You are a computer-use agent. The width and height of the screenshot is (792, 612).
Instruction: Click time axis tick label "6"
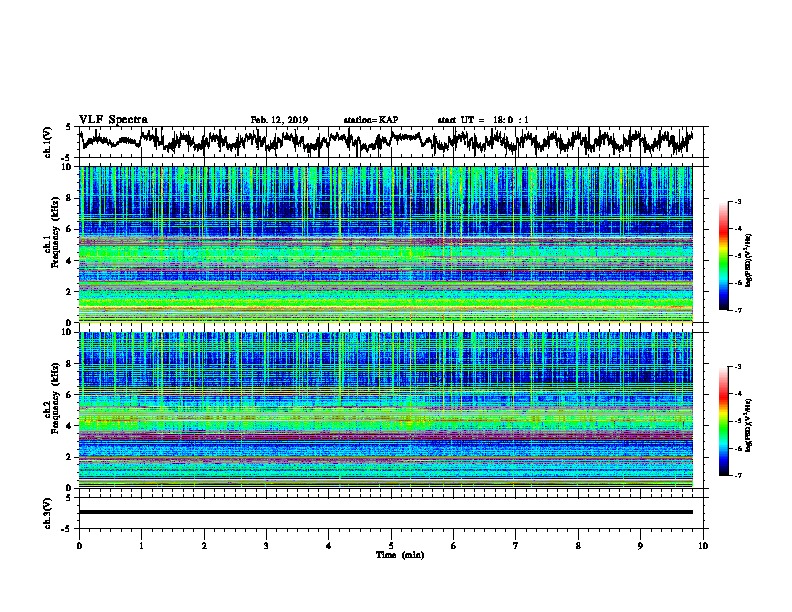(454, 546)
